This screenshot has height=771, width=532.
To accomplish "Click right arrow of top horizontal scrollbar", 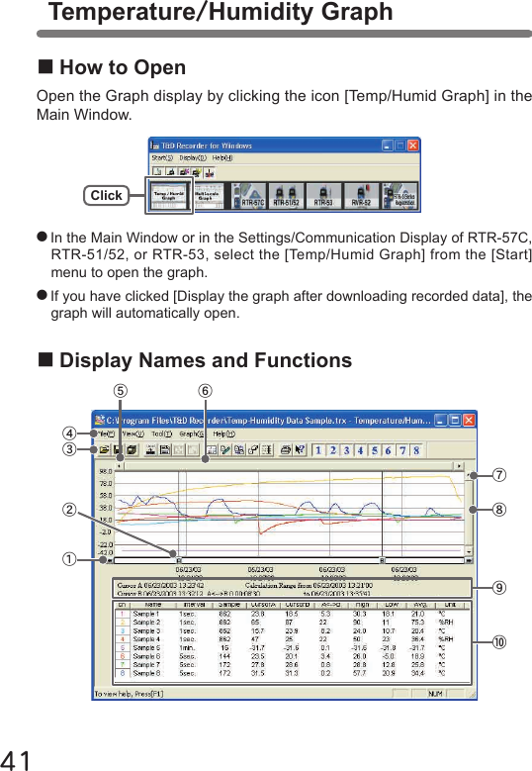I will pyautogui.click(x=459, y=465).
